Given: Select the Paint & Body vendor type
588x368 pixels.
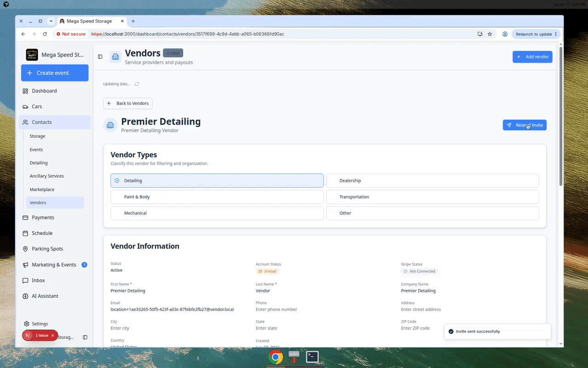Looking at the screenshot, I should coord(217,197).
